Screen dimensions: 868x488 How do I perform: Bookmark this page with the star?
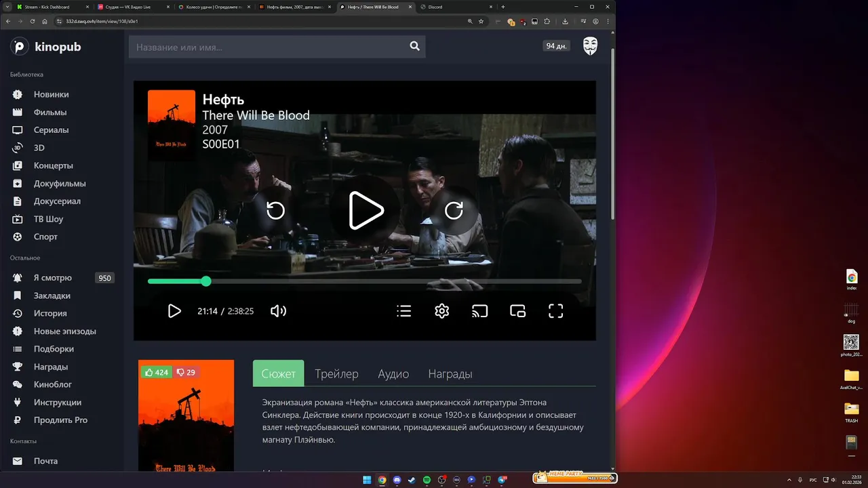coord(481,21)
